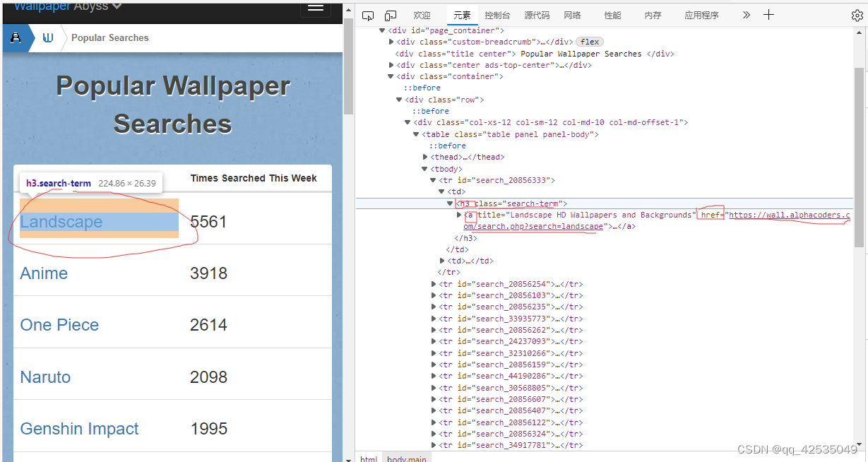Collapse the div.container node
The image size is (868, 462).
click(x=390, y=76)
